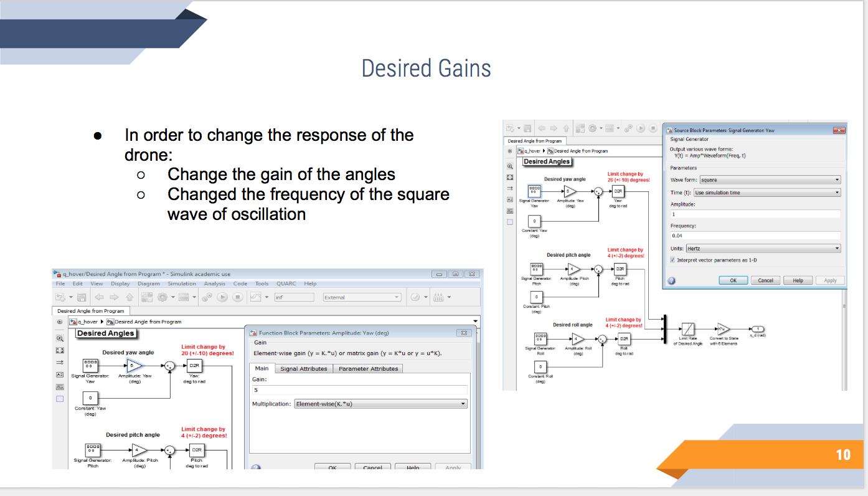Click stop time field showing inf
This screenshot has height=496, width=868.
point(295,297)
